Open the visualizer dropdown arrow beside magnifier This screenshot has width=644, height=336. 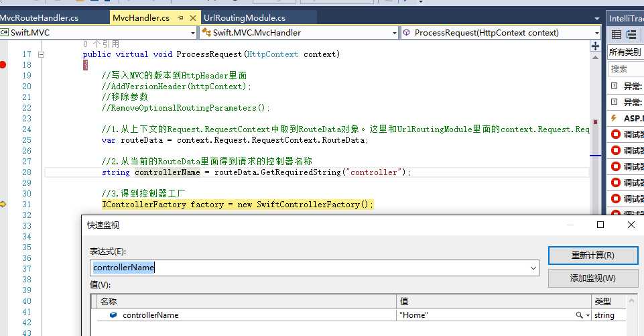(x=588, y=315)
